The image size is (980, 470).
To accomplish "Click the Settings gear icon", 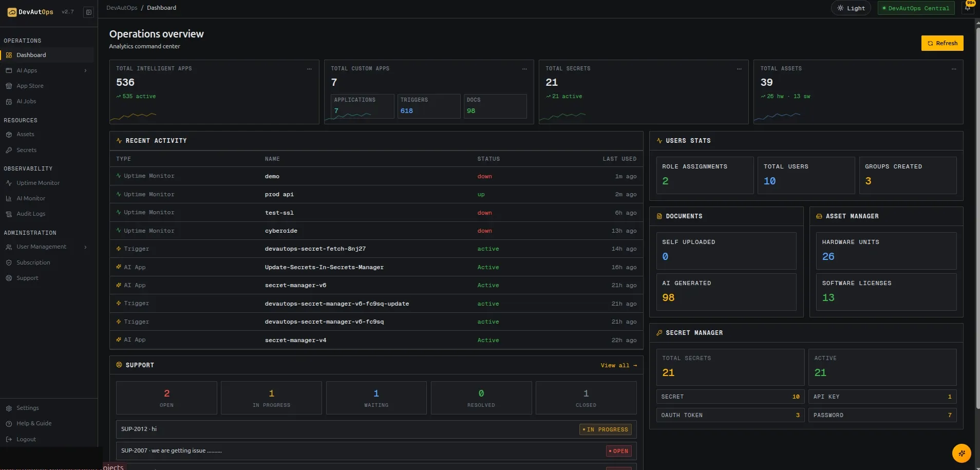I will (9, 408).
